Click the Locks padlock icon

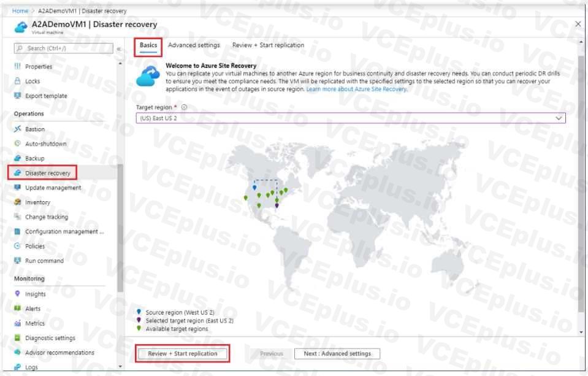click(x=17, y=81)
